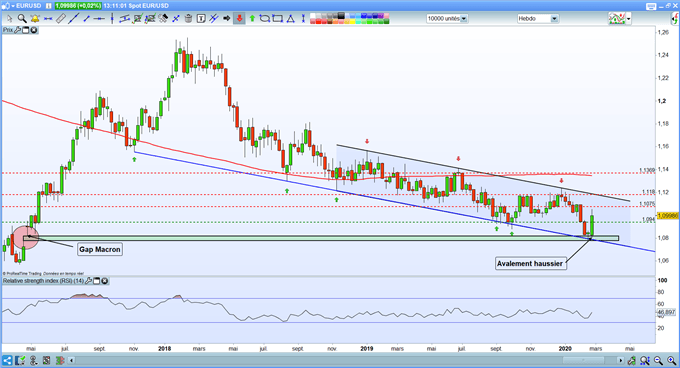Select the blue cross line tool
This screenshot has height=368, width=680.
click(176, 19)
